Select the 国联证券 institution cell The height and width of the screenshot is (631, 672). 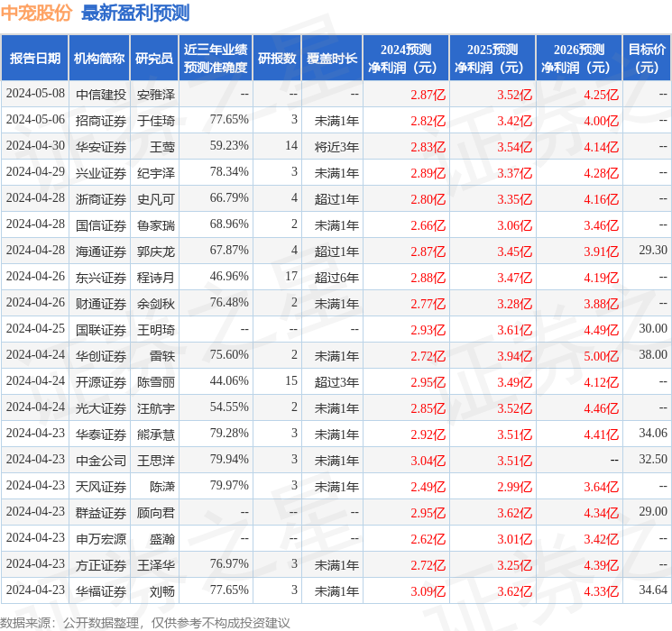pos(101,330)
